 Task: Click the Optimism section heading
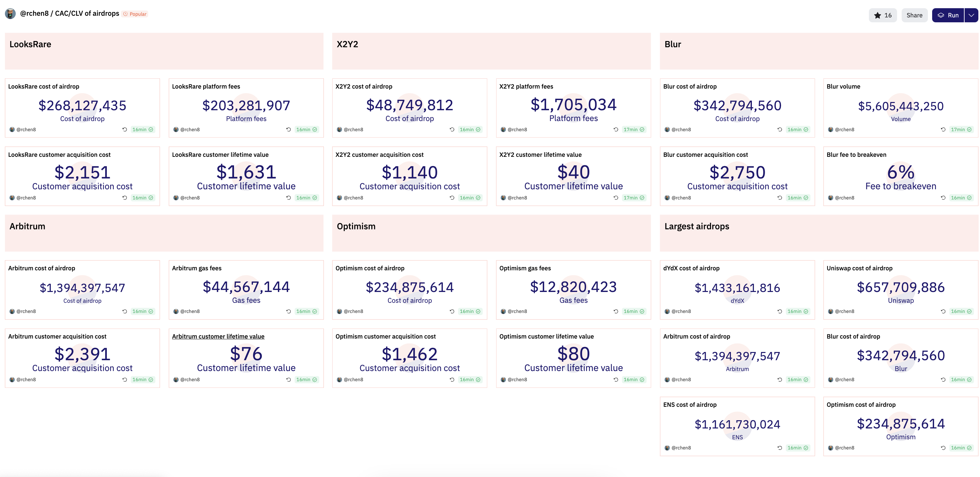[x=356, y=226]
